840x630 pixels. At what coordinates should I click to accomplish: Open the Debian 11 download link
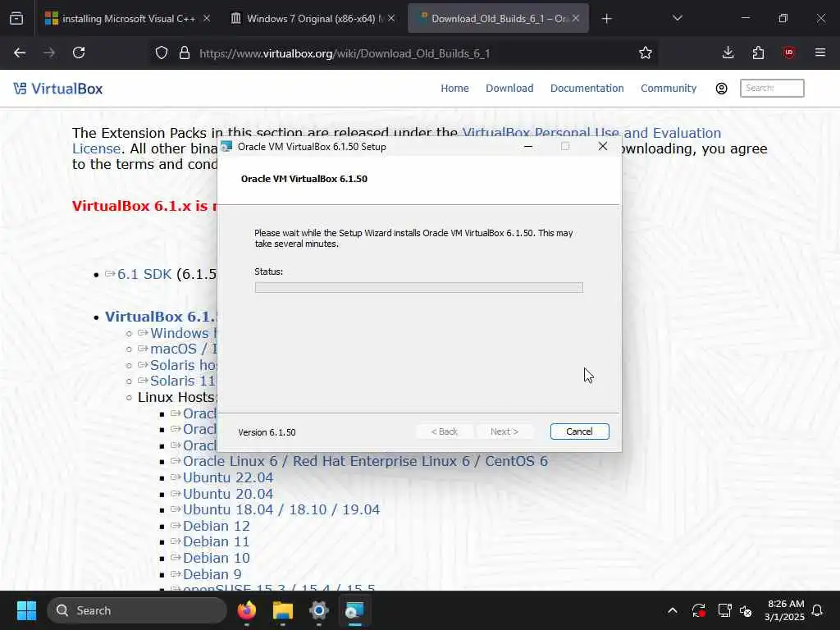point(217,541)
